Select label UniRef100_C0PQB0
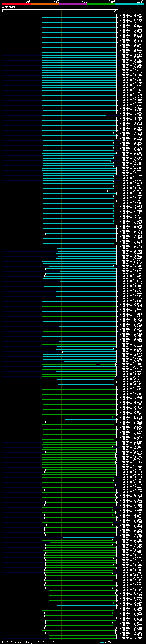The image size is (146, 644). tap(131, 65)
